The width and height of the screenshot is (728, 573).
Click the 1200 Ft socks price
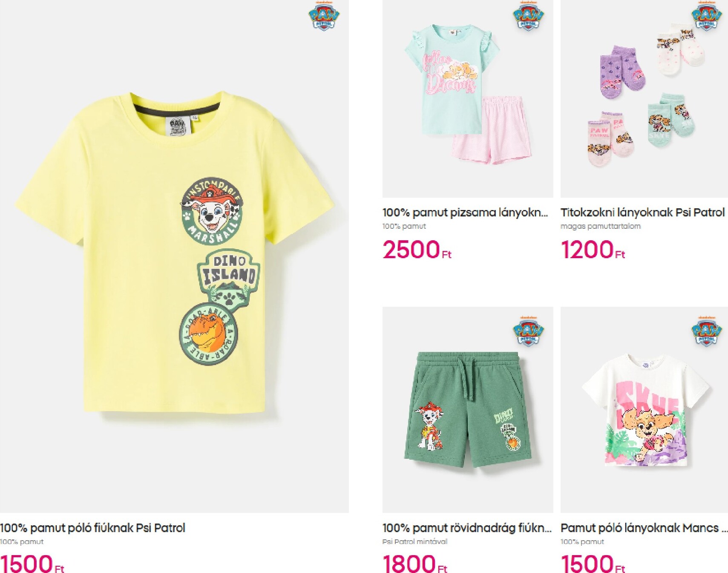(x=593, y=250)
